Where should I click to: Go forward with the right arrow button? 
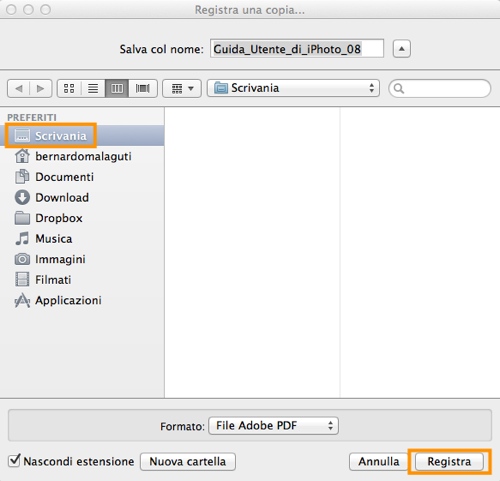[x=41, y=89]
